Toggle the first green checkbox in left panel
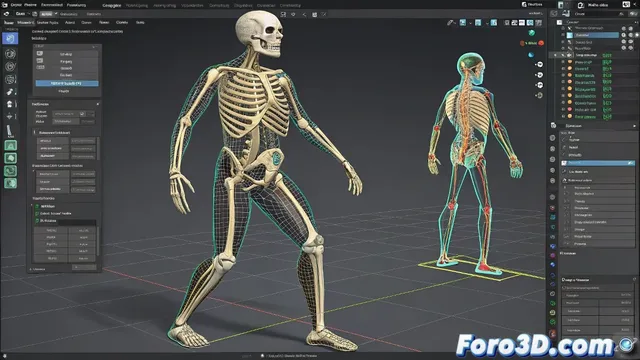640x360 pixels. click(37, 207)
